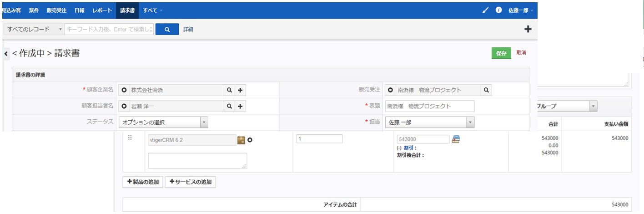Click the item comment text area under vtigerCRM 6.2
The image size is (644, 214).
[x=197, y=161]
